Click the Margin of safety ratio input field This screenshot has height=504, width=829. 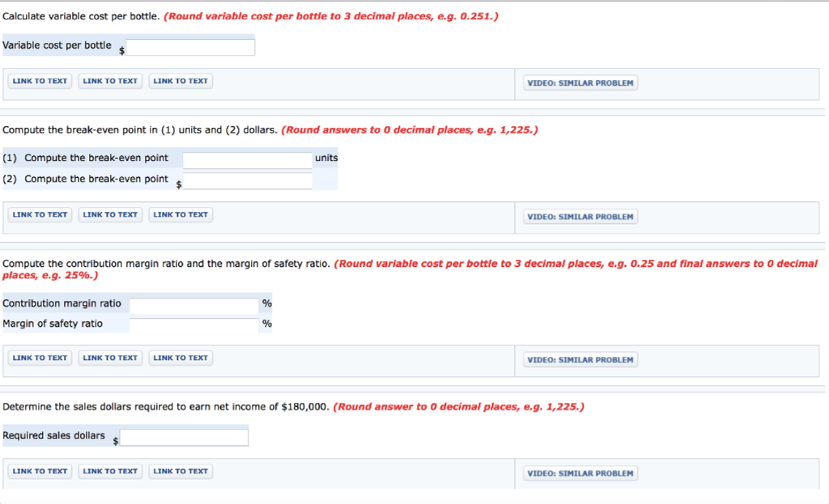[x=194, y=324]
